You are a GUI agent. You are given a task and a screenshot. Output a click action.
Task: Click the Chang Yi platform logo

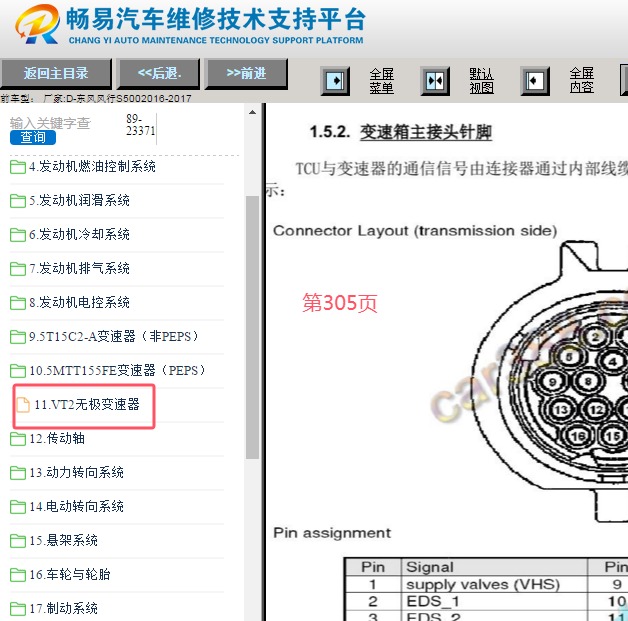pos(37,24)
